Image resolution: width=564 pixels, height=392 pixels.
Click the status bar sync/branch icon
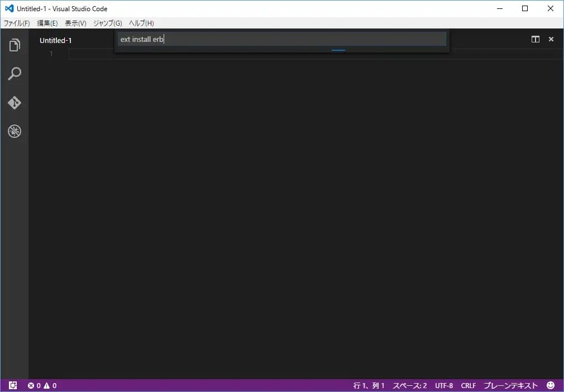(13, 385)
